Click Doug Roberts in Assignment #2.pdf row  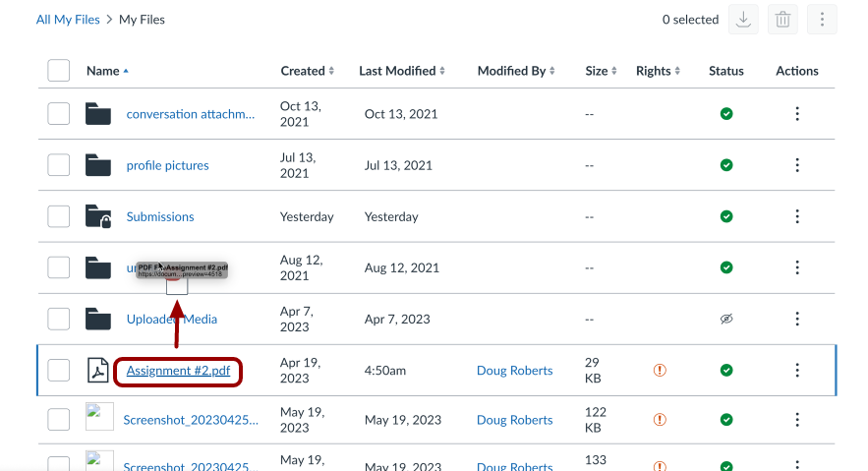pyautogui.click(x=515, y=371)
